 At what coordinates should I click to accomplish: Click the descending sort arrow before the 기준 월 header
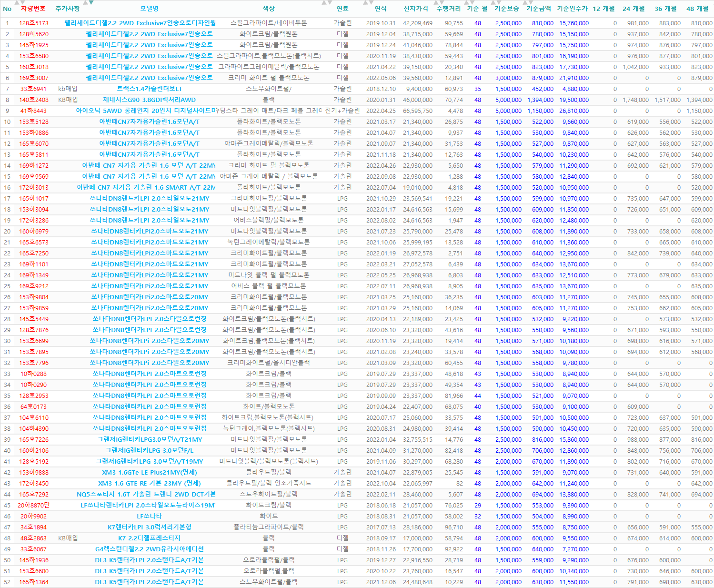[x=472, y=3]
